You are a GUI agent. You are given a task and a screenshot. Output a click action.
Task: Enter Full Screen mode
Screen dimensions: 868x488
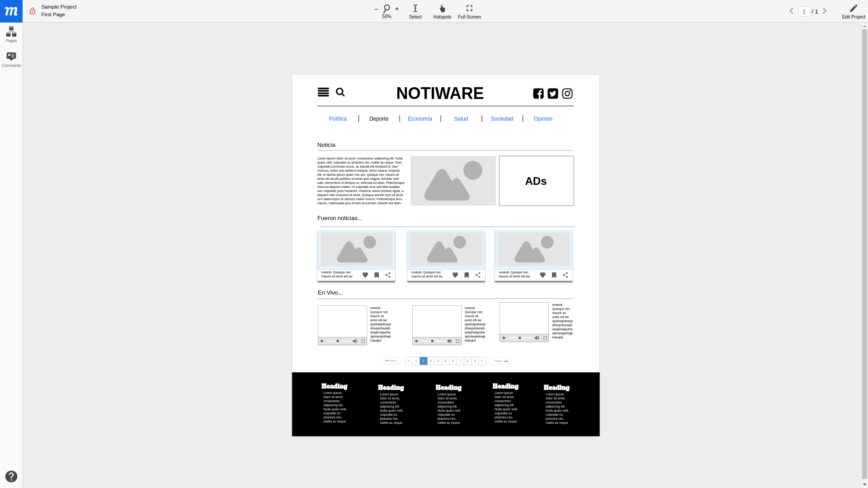469,12
